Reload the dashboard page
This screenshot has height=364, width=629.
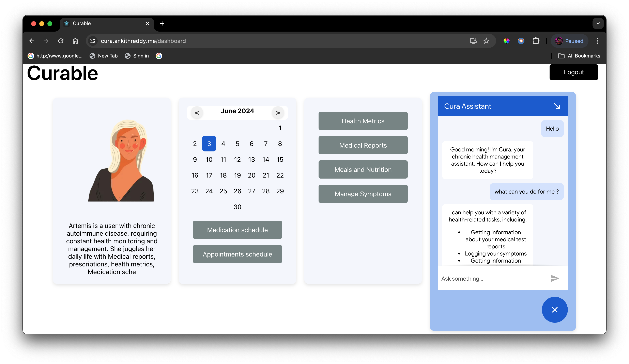click(x=61, y=41)
